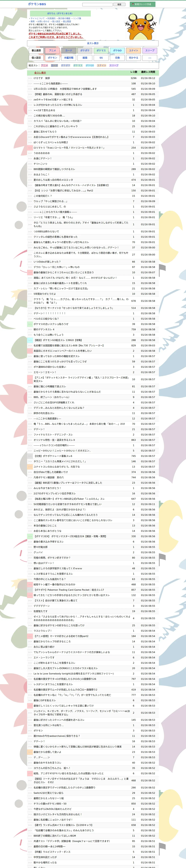The height and width of the screenshot is (868, 186).
Task: Open the お問い合わせ link
Action: pos(43,22)
